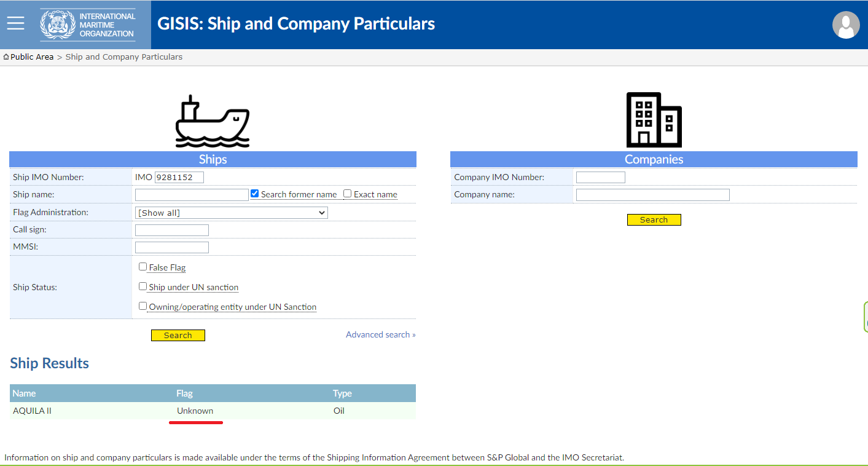
Task: Sort results by the Flag column header
Action: 184,393
